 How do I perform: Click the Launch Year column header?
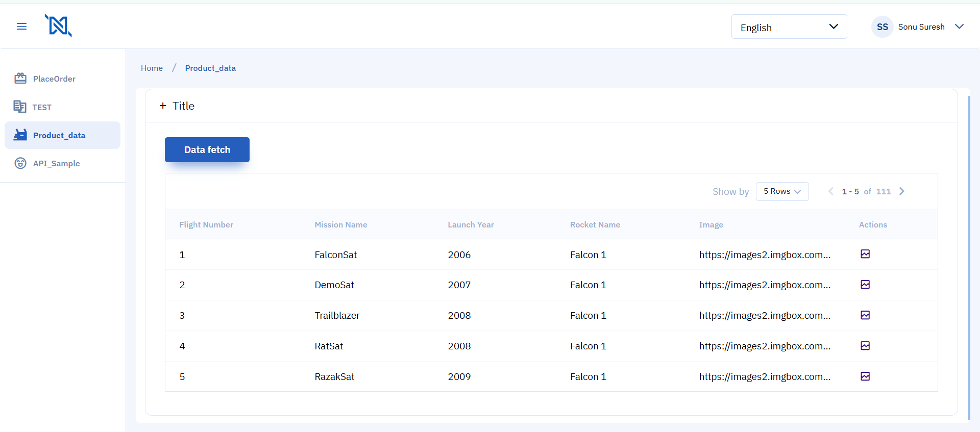coord(471,224)
